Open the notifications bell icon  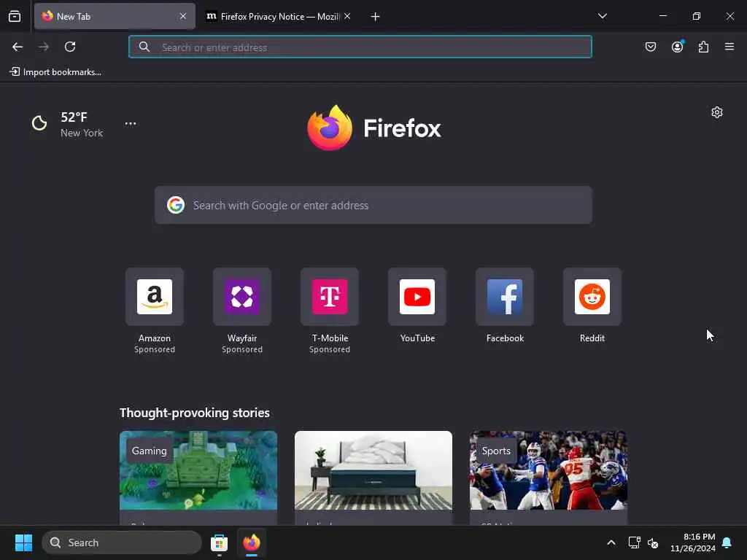coord(727,542)
